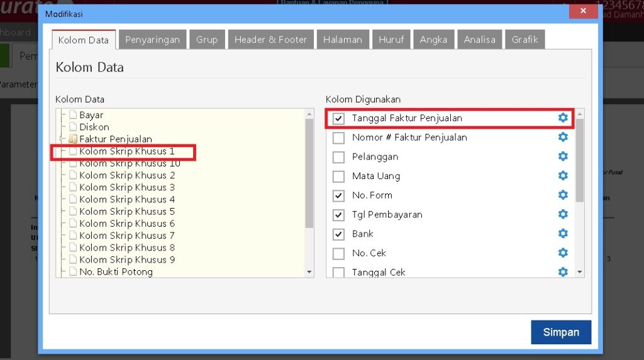Image resolution: width=644 pixels, height=360 pixels.
Task: Click the Faktur Penjualan folder icon
Action: click(73, 139)
